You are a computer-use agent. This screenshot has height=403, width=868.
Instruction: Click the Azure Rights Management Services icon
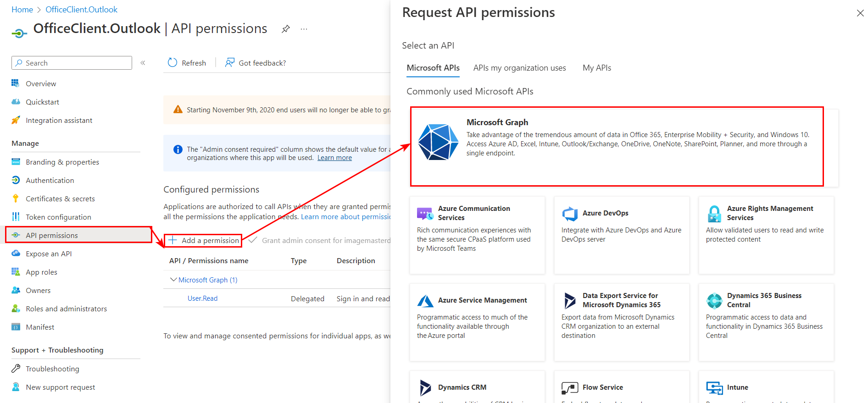click(x=714, y=214)
